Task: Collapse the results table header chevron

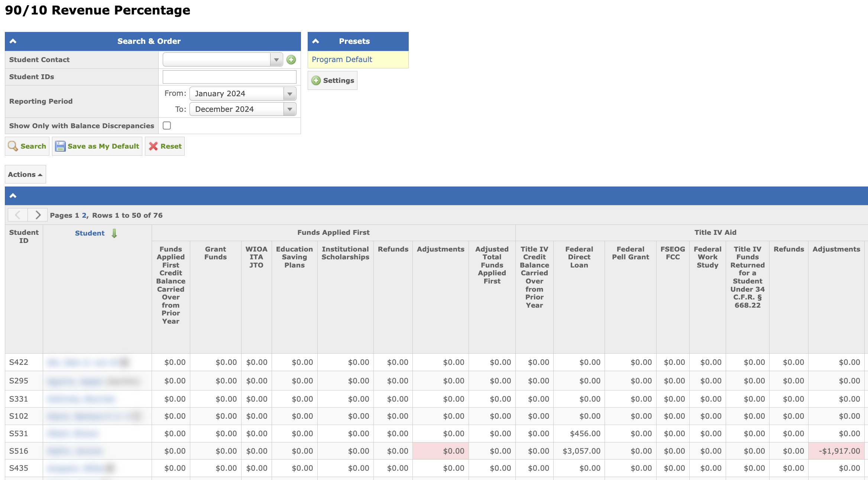Action: [x=13, y=196]
